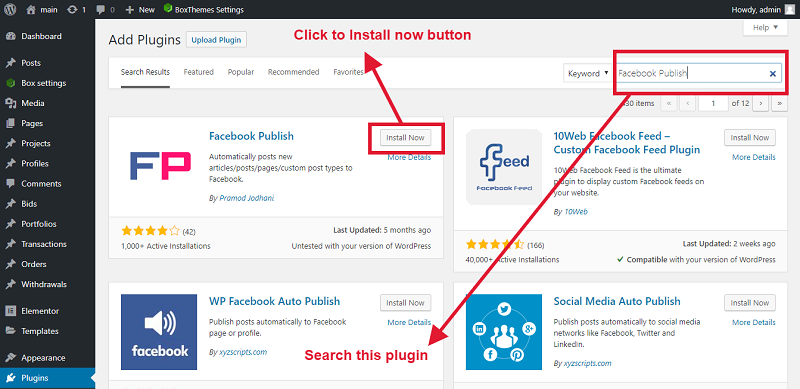
Task: Open the Howdy, admin user menu
Action: pos(763,9)
